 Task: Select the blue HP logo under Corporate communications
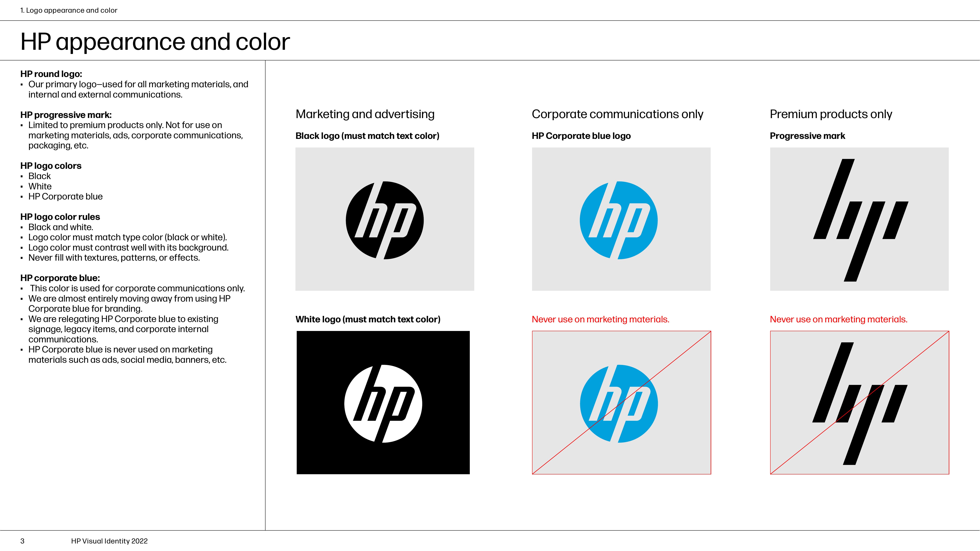[619, 220]
